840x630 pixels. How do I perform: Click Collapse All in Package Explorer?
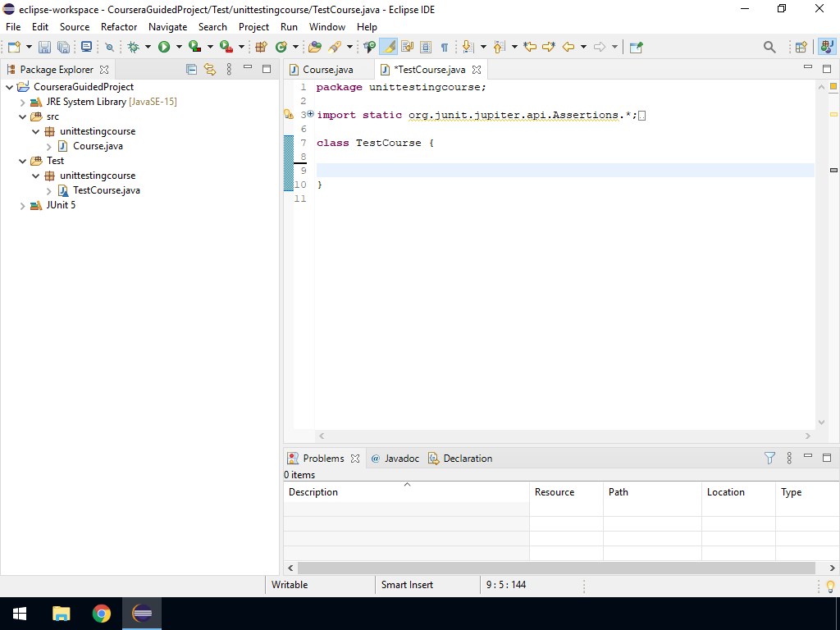coord(192,70)
